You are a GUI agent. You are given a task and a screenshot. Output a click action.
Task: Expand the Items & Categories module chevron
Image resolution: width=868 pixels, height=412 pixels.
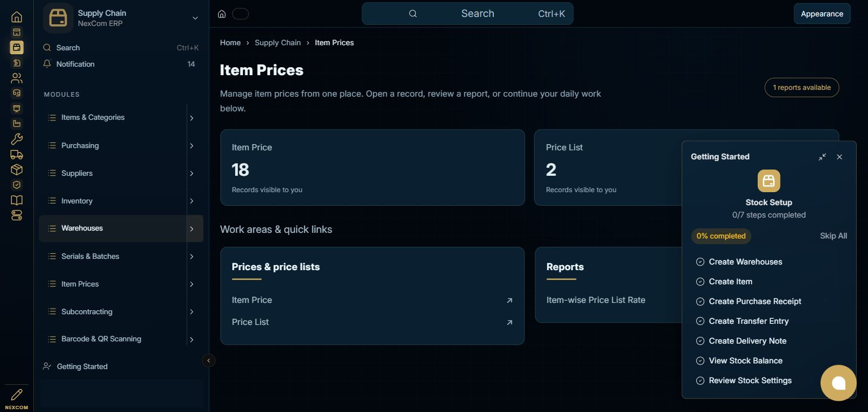point(192,118)
